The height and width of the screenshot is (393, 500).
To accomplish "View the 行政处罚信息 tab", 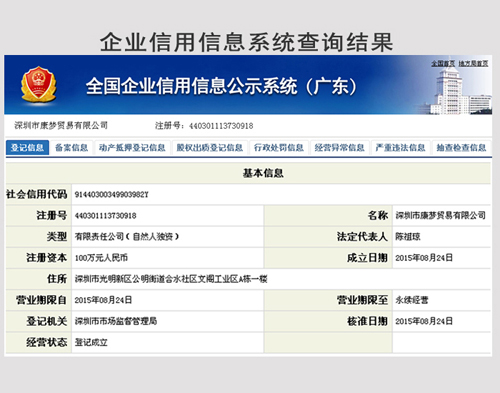I will [279, 148].
